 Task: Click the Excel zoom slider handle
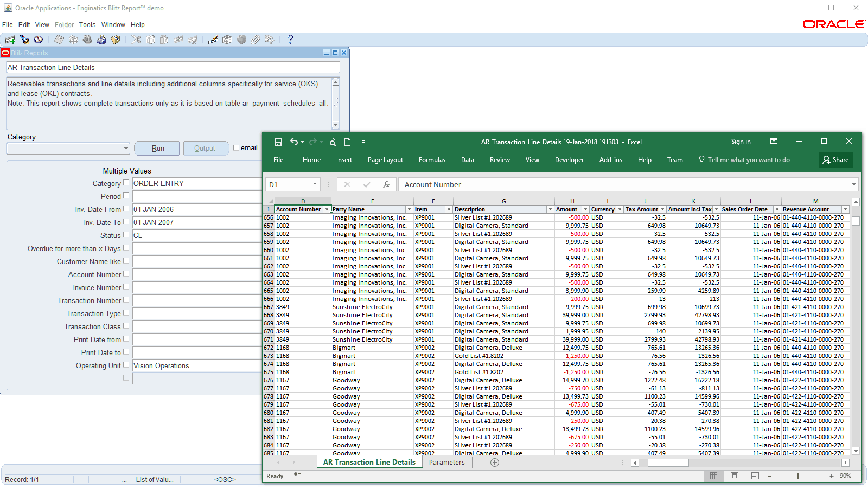point(798,476)
